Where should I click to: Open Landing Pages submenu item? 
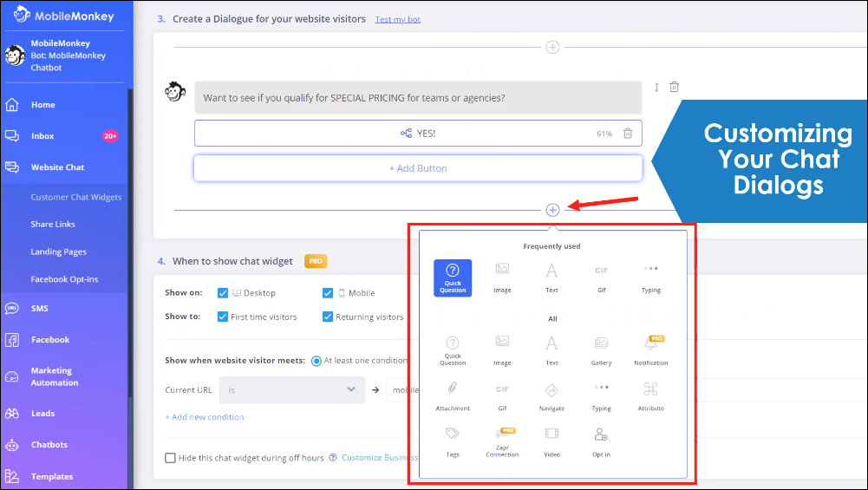pyautogui.click(x=59, y=252)
